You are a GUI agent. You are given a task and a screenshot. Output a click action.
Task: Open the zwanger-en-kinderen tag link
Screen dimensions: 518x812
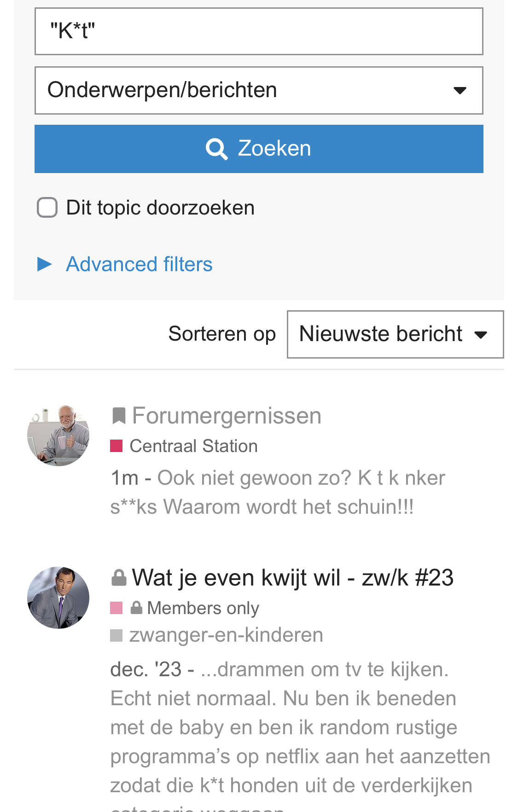point(226,635)
